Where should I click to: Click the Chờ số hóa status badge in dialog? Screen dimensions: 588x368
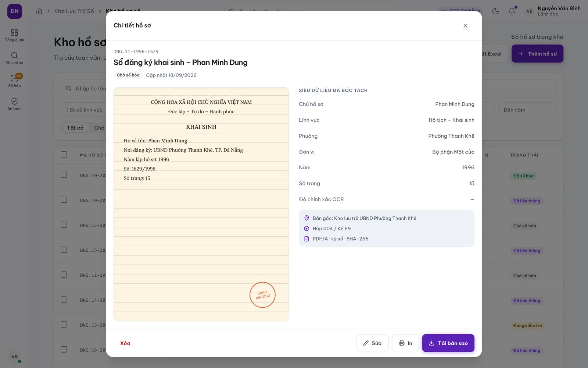click(x=128, y=75)
